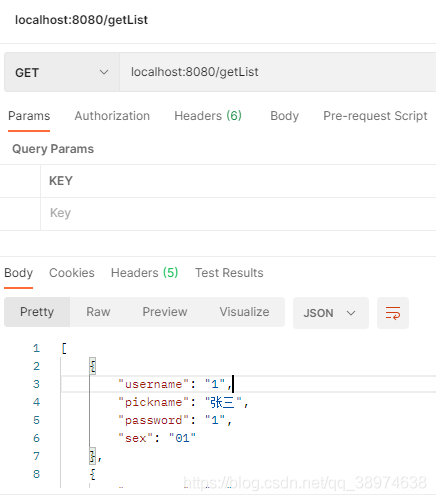Toggle the word wrap icon
The height and width of the screenshot is (501, 436).
pos(393,313)
